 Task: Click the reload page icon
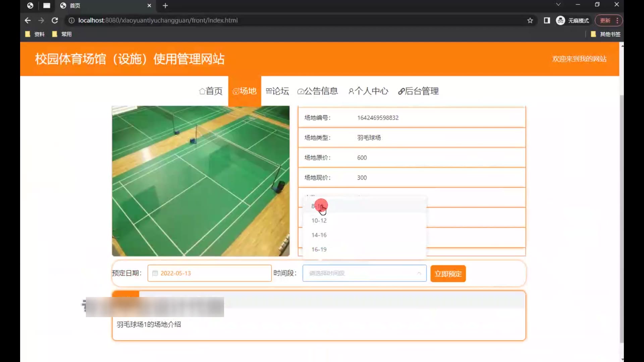coord(55,20)
